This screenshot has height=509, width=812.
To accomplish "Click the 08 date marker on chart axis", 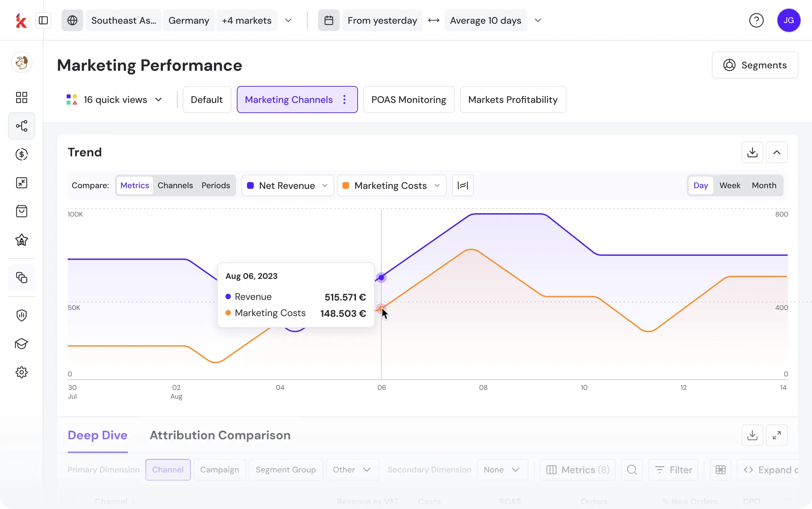I will point(483,388).
